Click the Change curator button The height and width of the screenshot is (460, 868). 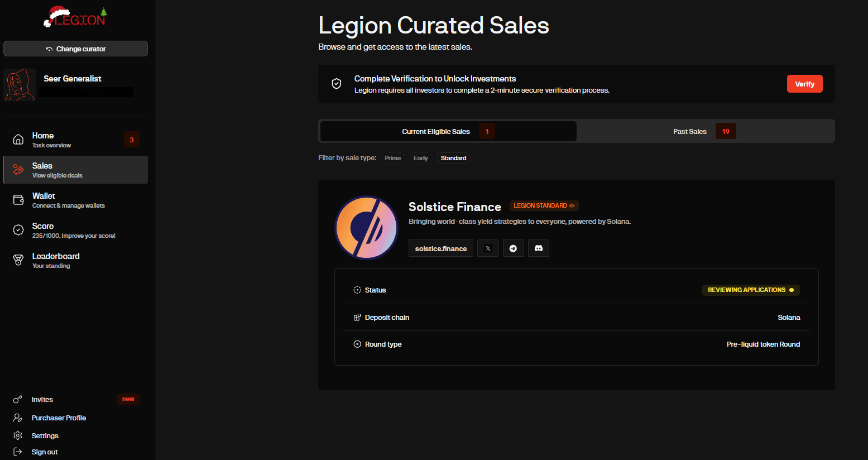(x=75, y=49)
